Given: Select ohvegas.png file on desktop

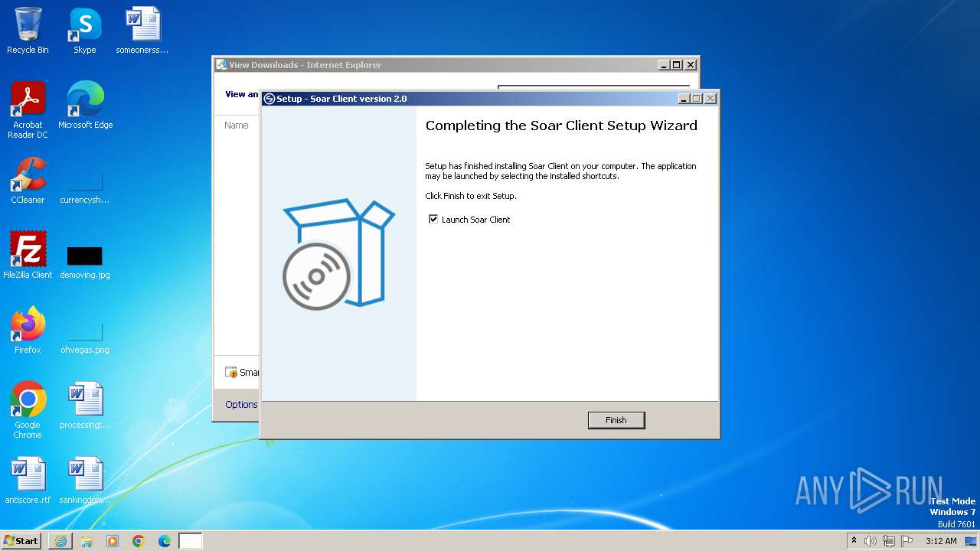Looking at the screenshot, I should click(x=84, y=337).
